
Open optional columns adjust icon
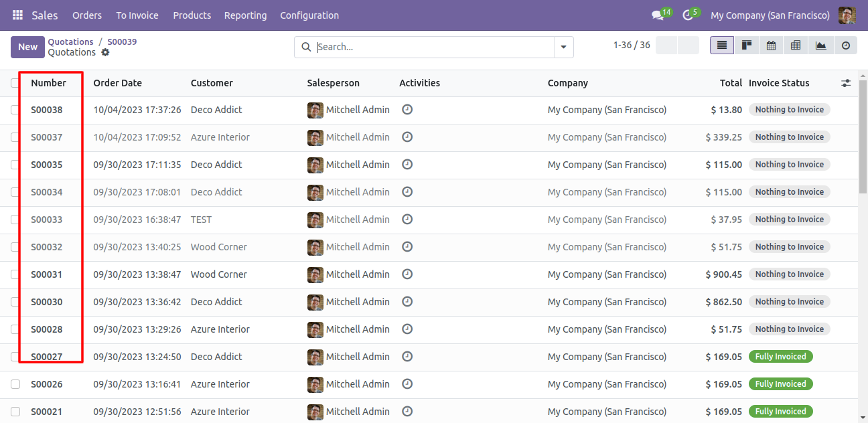point(846,83)
